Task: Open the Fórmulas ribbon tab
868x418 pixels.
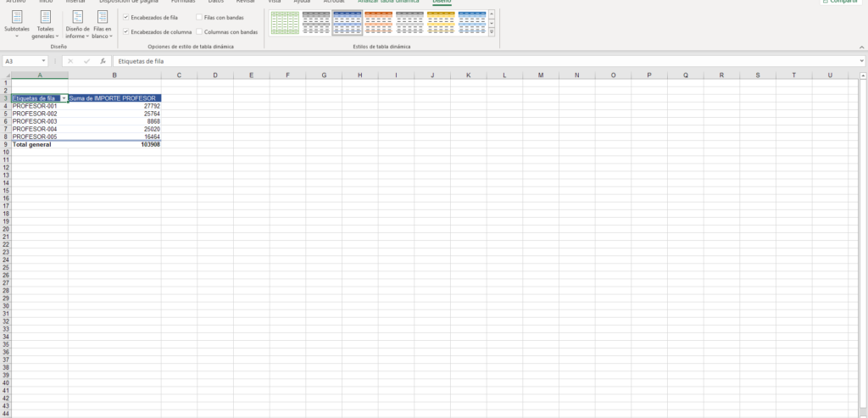Action: pos(183,2)
